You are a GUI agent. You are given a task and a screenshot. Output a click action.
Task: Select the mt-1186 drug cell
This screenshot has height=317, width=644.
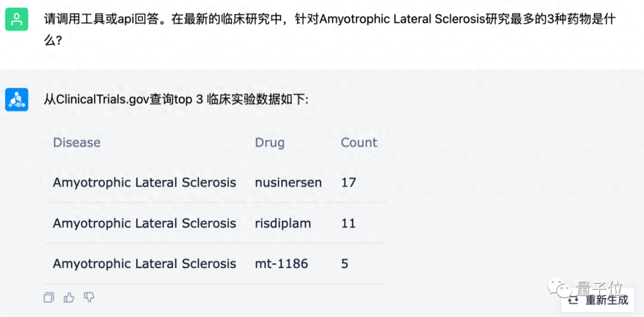pyautogui.click(x=281, y=264)
